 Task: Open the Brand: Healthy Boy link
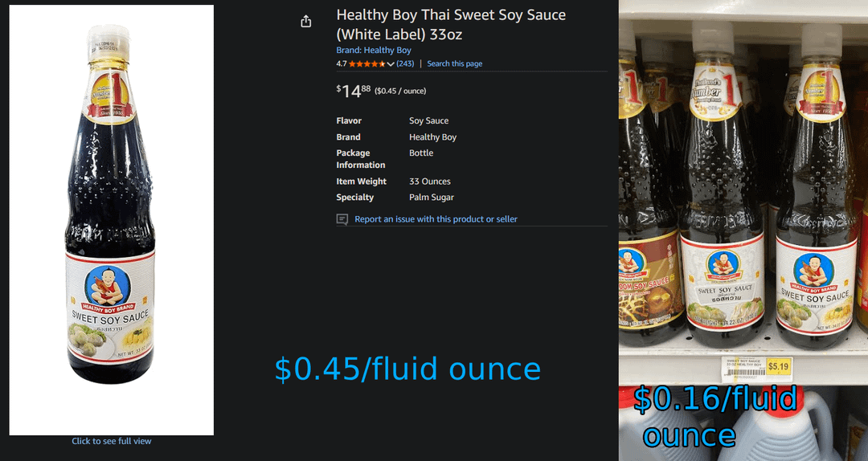pos(374,50)
